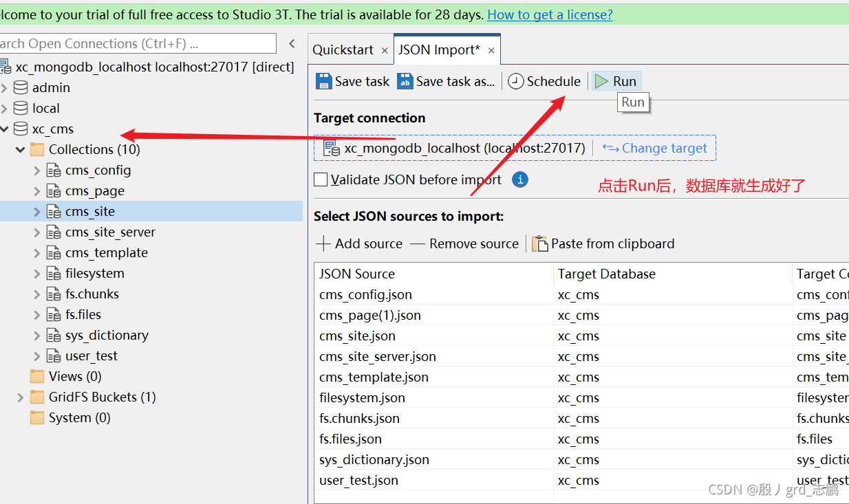Click the Save task as label

[455, 81]
